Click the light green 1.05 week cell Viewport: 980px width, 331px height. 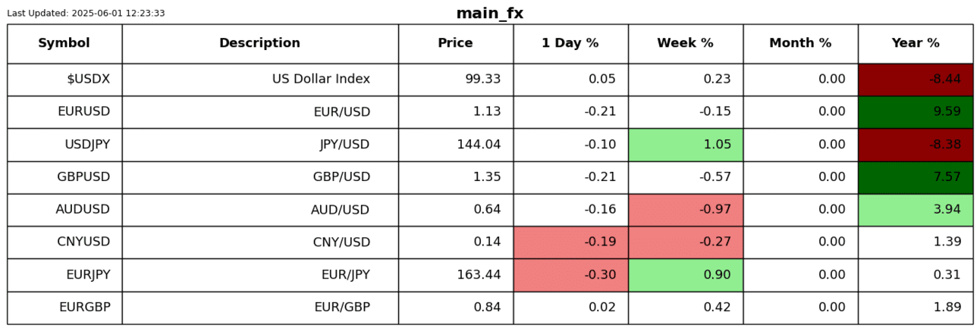[685, 145]
